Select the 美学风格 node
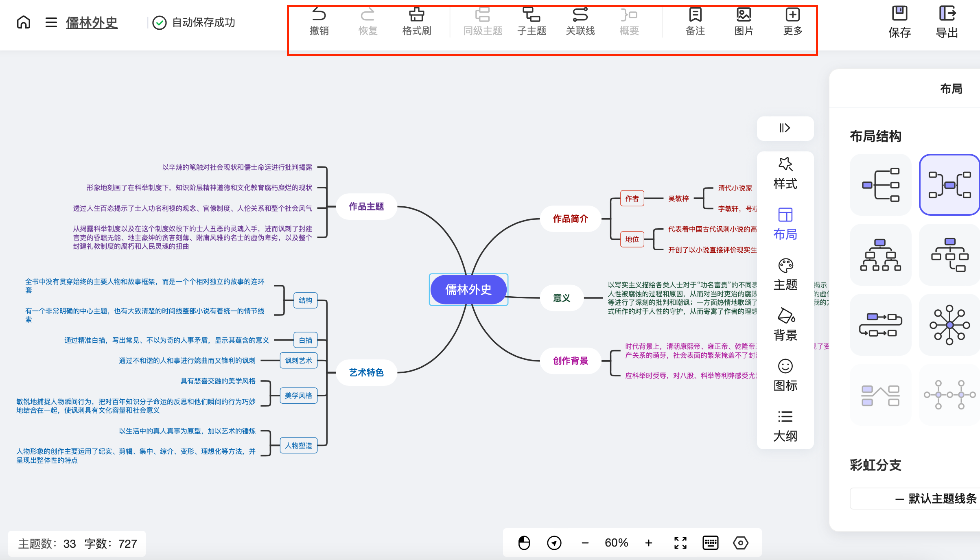The image size is (980, 560). pos(299,396)
